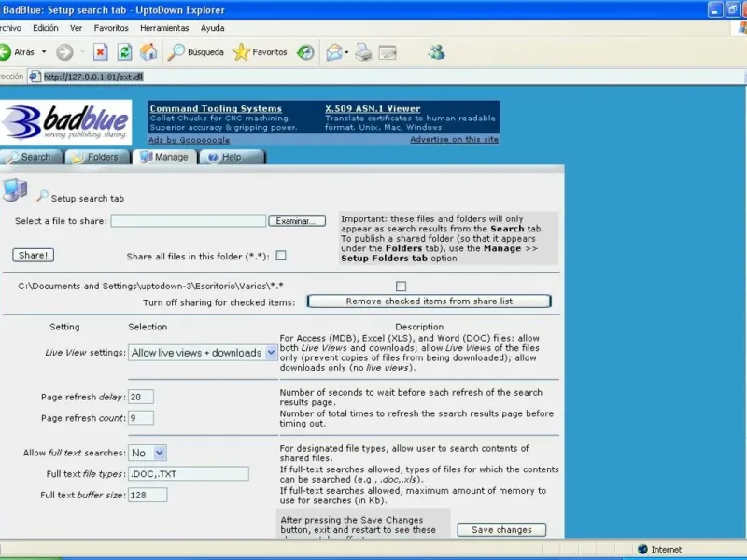Click the Select a file to share field

tap(189, 221)
